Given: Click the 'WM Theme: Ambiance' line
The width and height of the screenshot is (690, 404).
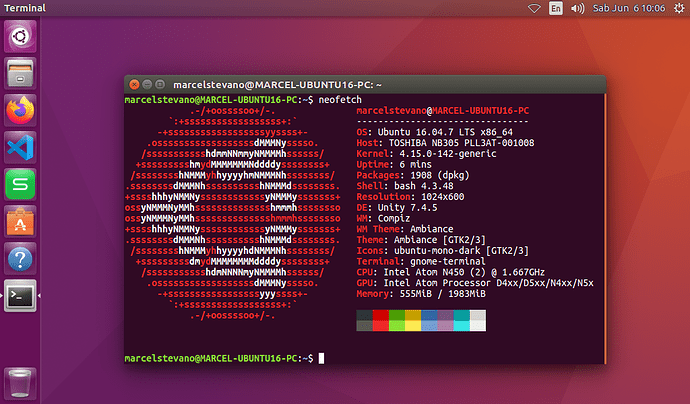Looking at the screenshot, I should [x=405, y=229].
